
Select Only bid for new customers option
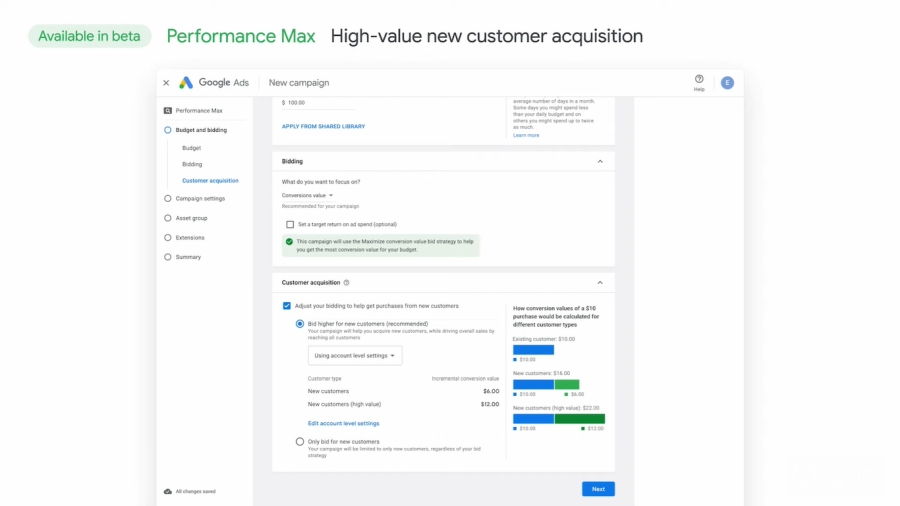coord(300,442)
